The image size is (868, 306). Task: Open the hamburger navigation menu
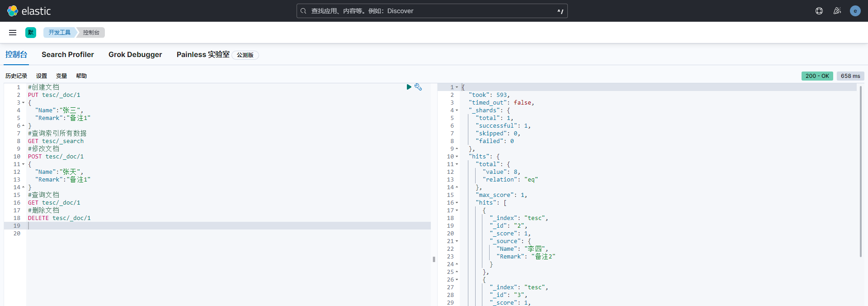(13, 33)
